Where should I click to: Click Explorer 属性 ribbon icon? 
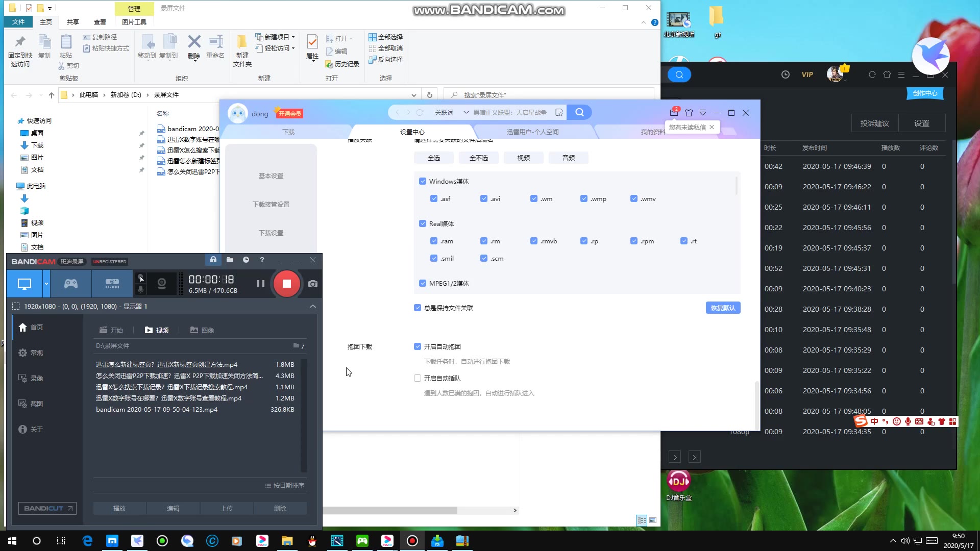tap(312, 47)
